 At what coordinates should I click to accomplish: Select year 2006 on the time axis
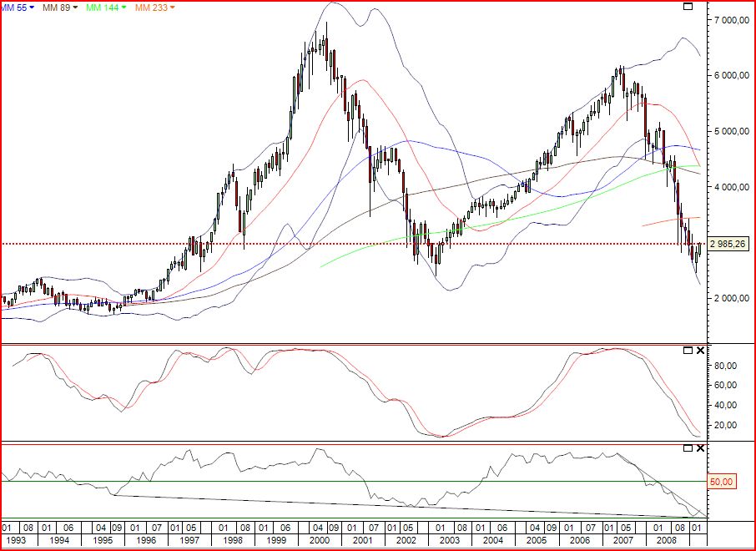tap(580, 540)
